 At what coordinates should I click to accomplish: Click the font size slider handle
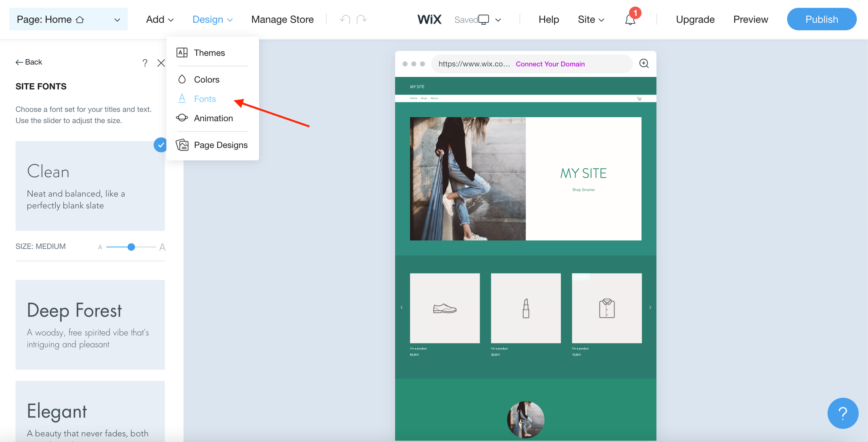(x=131, y=247)
